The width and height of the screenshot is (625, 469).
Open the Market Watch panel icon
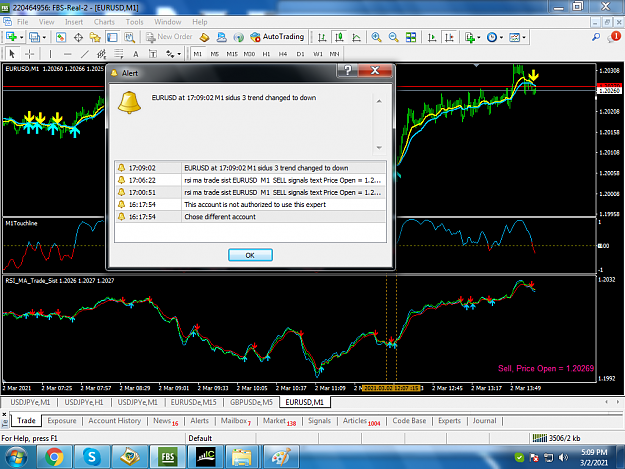tap(61, 37)
